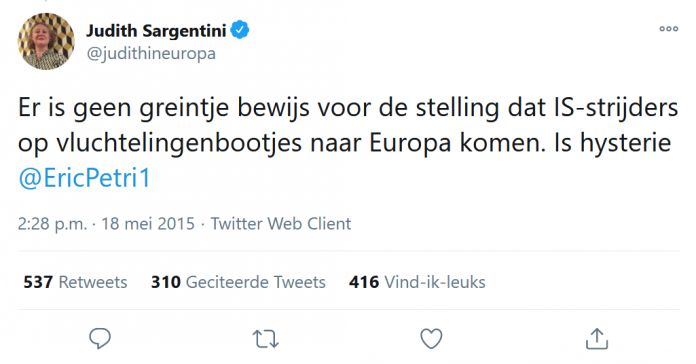Image resolution: width=696 pixels, height=364 pixels.
Task: View the 537 Retweets list
Action: click(75, 282)
